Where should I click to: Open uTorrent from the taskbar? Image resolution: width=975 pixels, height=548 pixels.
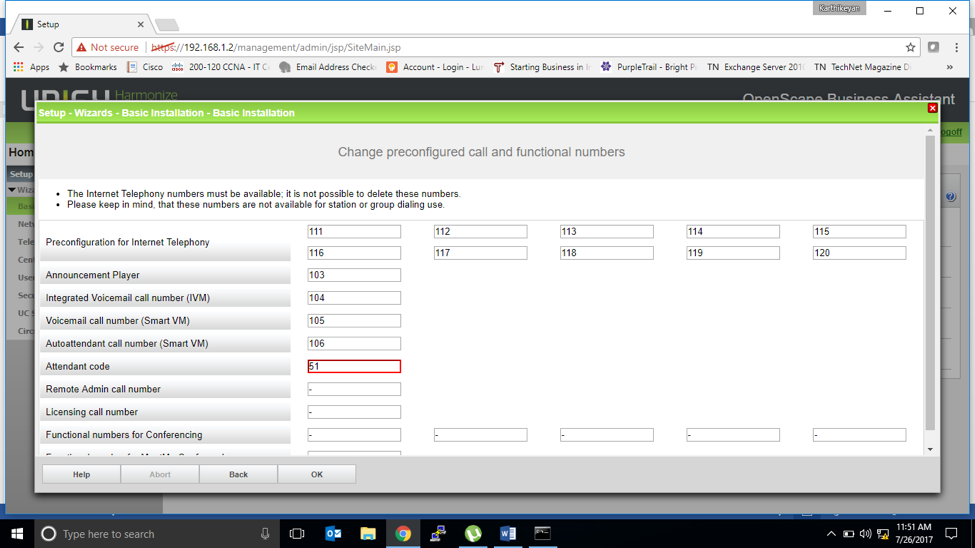pos(473,534)
